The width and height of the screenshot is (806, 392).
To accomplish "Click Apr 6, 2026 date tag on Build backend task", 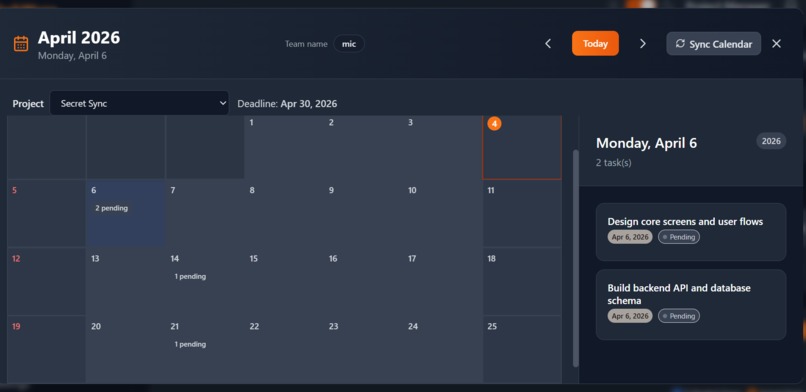I will (630, 316).
